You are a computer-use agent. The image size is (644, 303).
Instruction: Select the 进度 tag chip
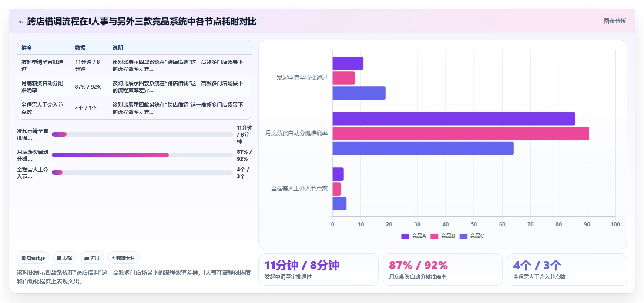[92, 258]
